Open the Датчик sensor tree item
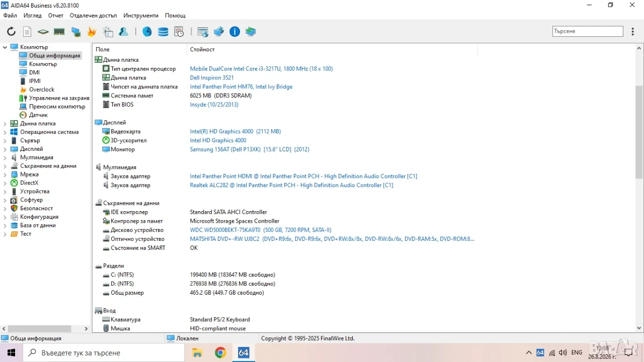The width and height of the screenshot is (644, 362). pos(38,115)
